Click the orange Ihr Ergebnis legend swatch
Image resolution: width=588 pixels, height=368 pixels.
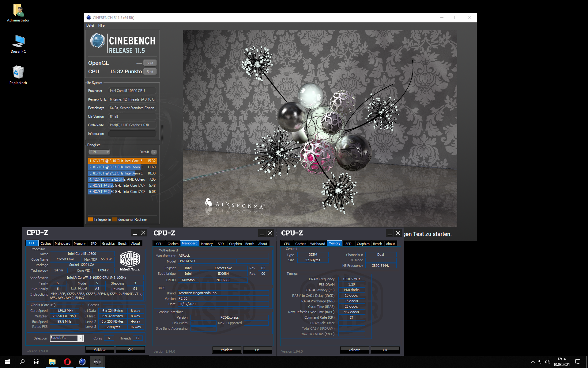click(90, 220)
